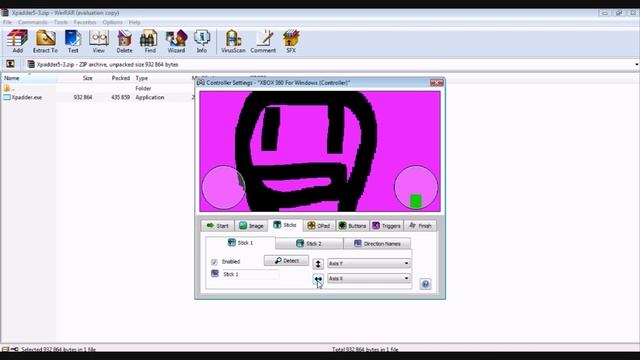
Task: Select the right stick circle on controller image
Action: [x=416, y=187]
